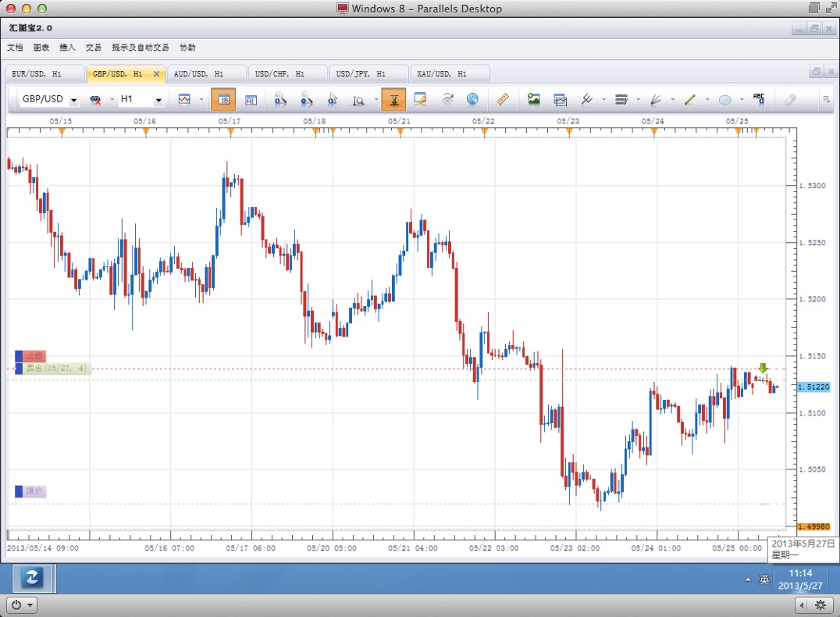Open the 文档 menu
Viewport: 840px width, 617px height.
pos(15,48)
